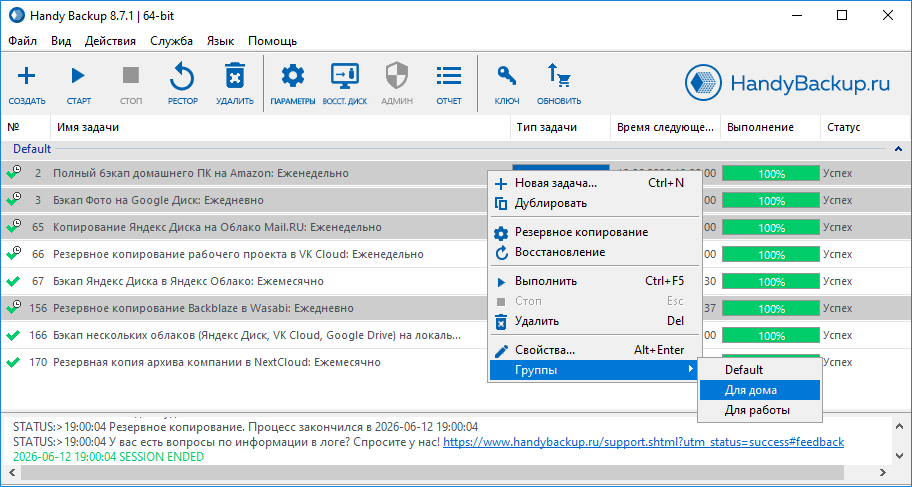This screenshot has height=487, width=912.
Task: Open Помощь menu
Action: click(273, 41)
